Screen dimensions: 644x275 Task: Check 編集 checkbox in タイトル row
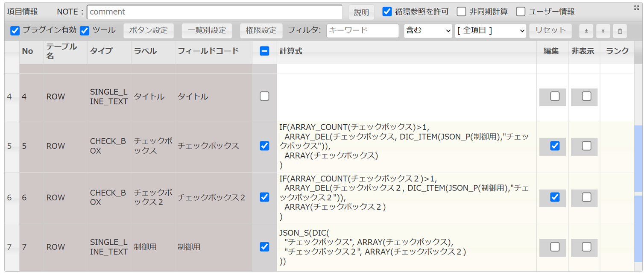click(555, 97)
